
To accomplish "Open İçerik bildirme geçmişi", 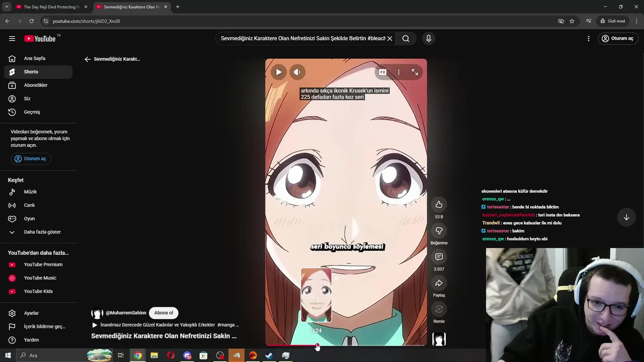I will tap(38, 326).
